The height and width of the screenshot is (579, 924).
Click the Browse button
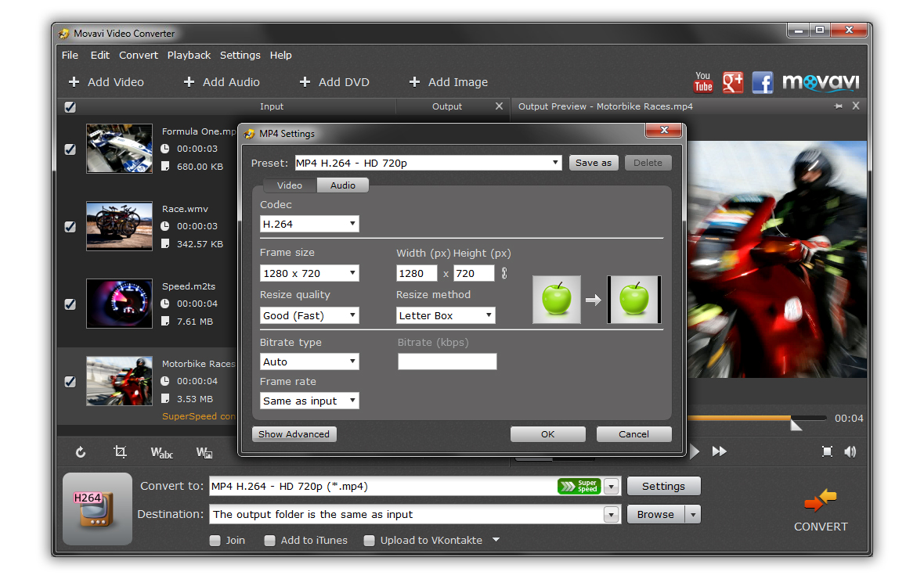point(655,515)
